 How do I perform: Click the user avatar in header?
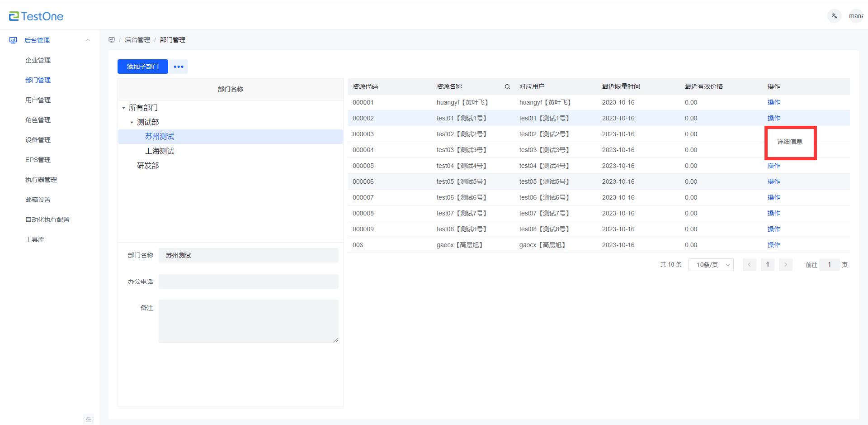pyautogui.click(x=856, y=16)
